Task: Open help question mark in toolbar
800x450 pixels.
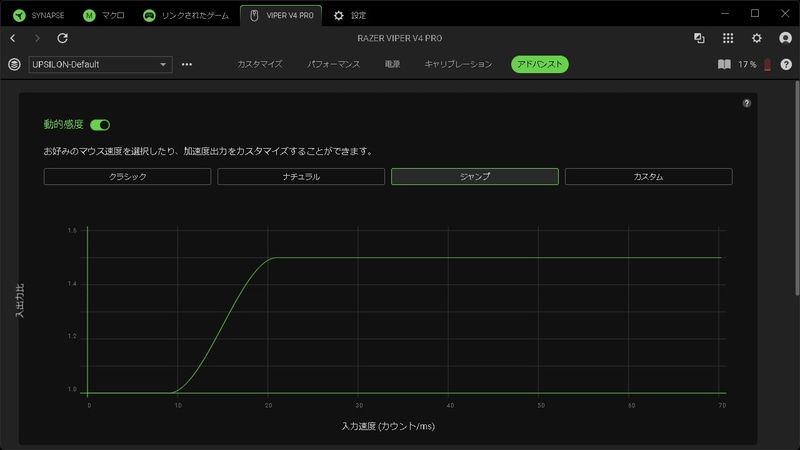Action: [x=786, y=64]
